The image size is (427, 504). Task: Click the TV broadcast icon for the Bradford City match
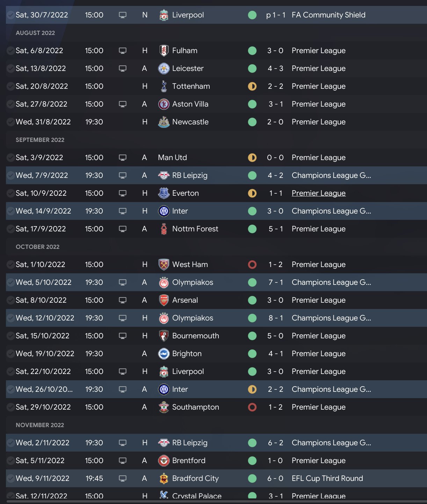tap(123, 478)
